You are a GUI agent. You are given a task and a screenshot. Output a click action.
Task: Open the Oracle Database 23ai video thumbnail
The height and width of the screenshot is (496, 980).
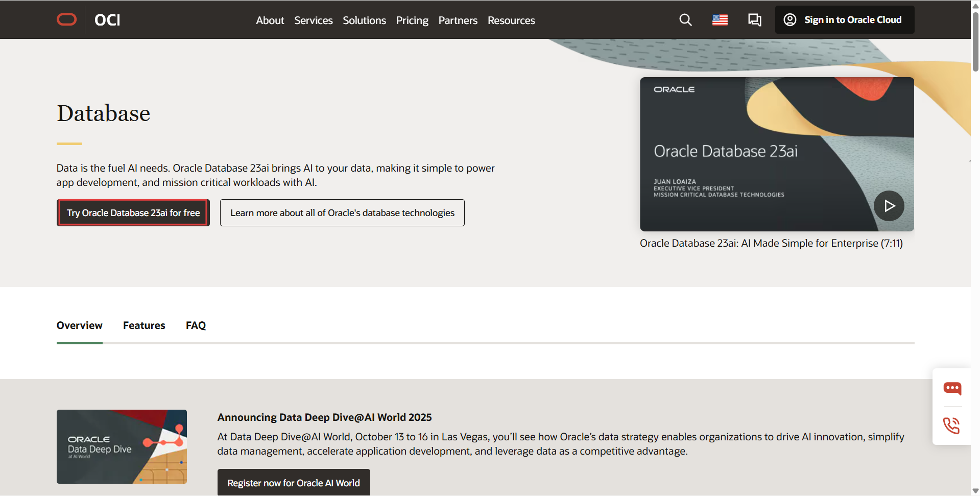pyautogui.click(x=777, y=154)
